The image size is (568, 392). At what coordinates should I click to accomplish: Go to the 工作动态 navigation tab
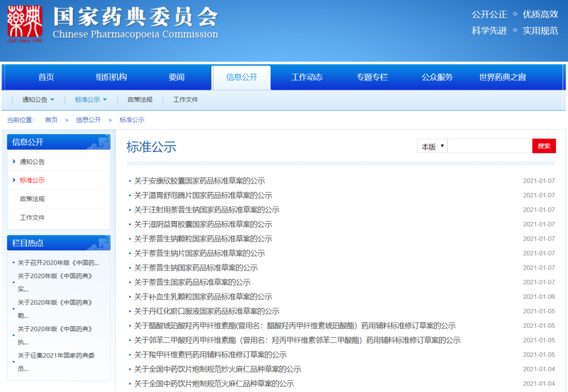pyautogui.click(x=307, y=77)
